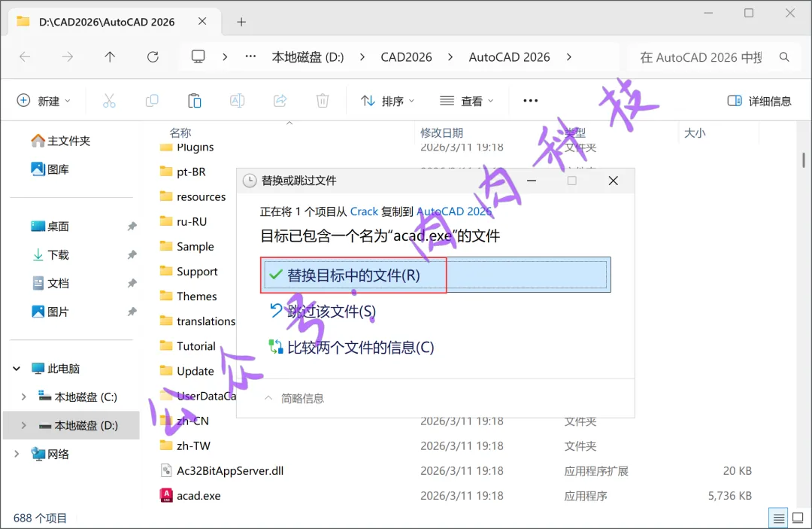
Task: Click the This PC monitor icon in address bar
Action: tap(198, 56)
